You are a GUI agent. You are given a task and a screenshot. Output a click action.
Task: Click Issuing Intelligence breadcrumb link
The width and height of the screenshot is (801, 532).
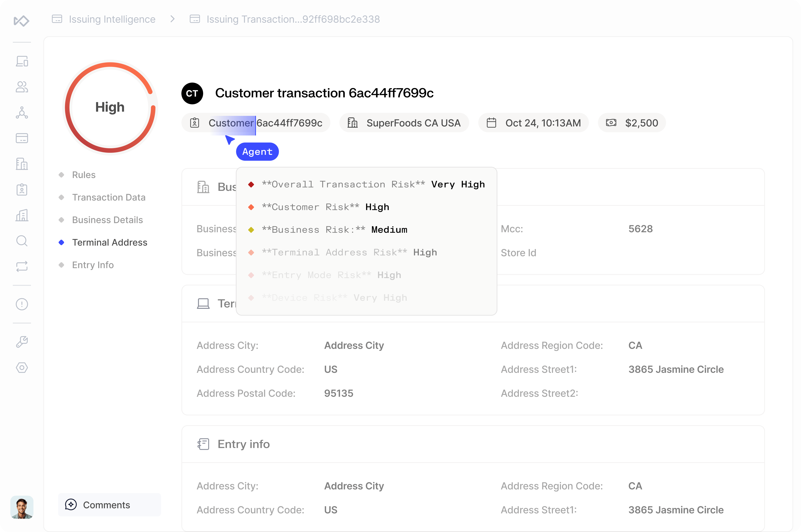coord(112,19)
